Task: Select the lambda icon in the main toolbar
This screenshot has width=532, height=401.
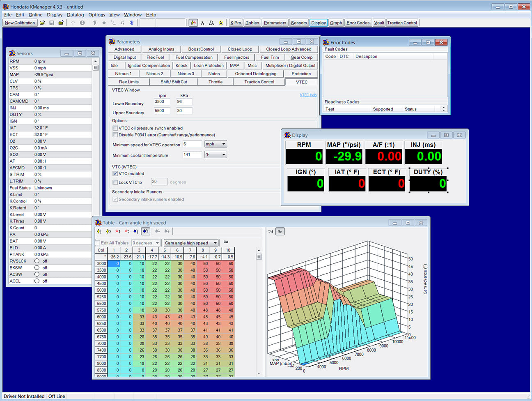Action: click(x=202, y=23)
